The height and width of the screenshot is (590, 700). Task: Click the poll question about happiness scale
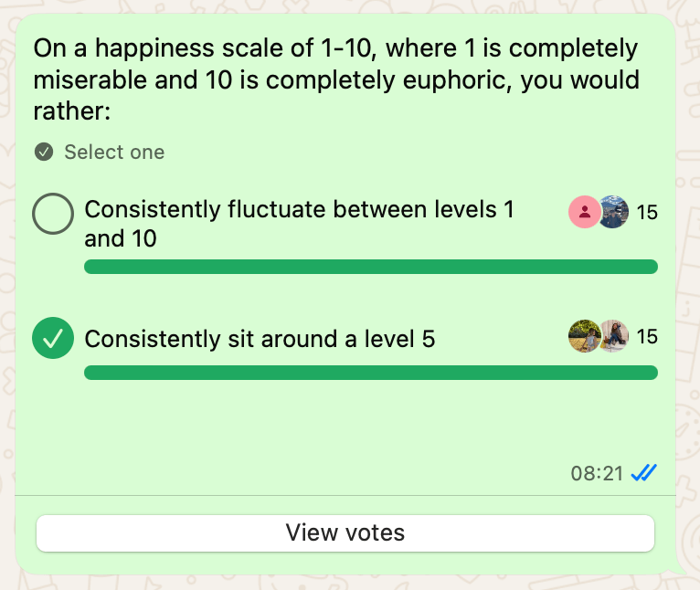(x=335, y=80)
